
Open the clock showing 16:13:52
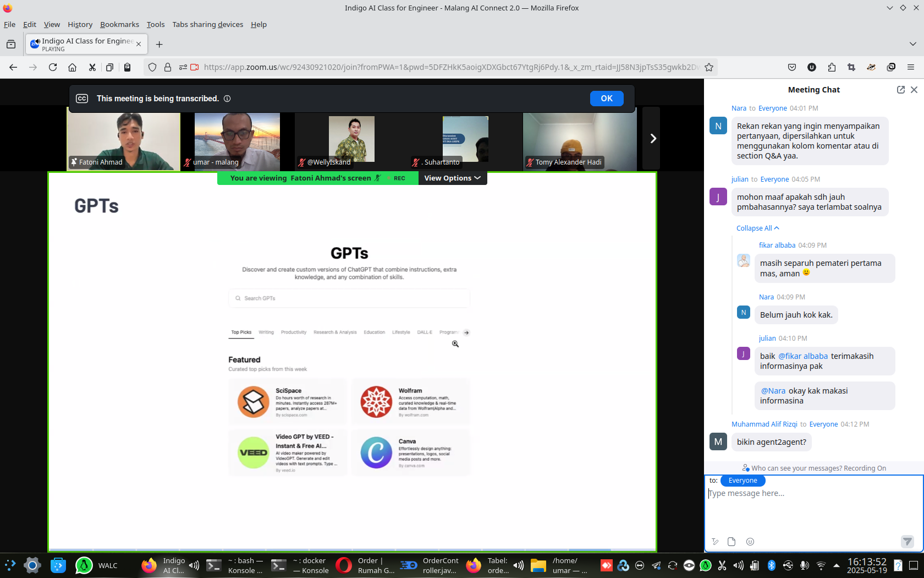click(867, 565)
